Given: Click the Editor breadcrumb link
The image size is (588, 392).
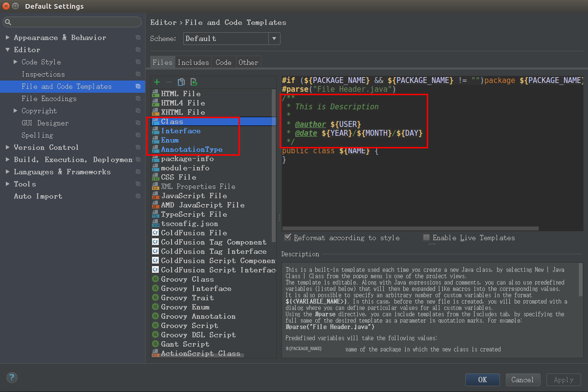Looking at the screenshot, I should coord(163,22).
